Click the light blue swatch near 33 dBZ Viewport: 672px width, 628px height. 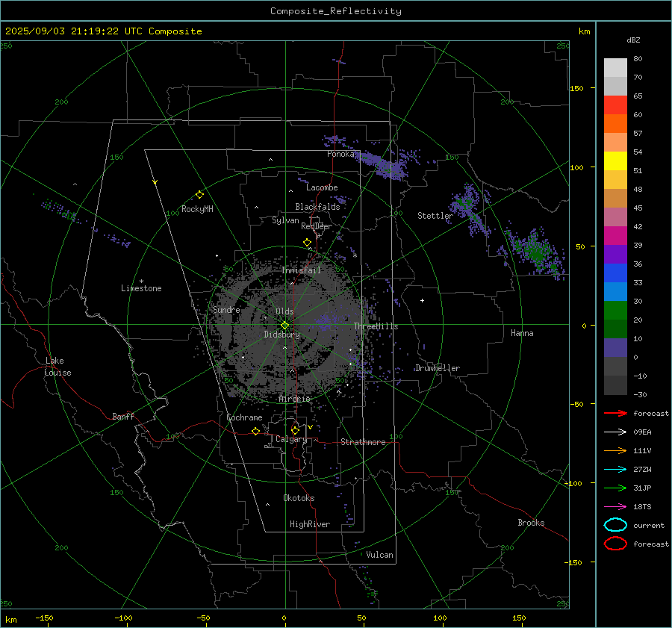coord(615,291)
